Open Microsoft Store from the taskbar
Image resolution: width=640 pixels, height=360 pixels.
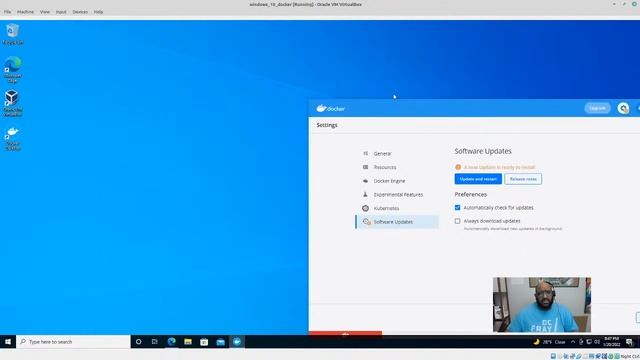204,342
